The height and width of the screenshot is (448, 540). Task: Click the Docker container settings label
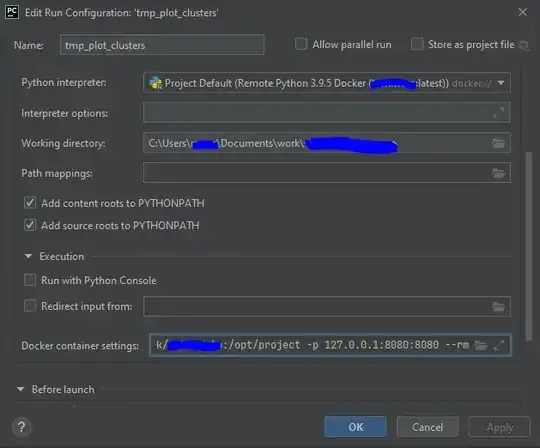[x=80, y=345]
